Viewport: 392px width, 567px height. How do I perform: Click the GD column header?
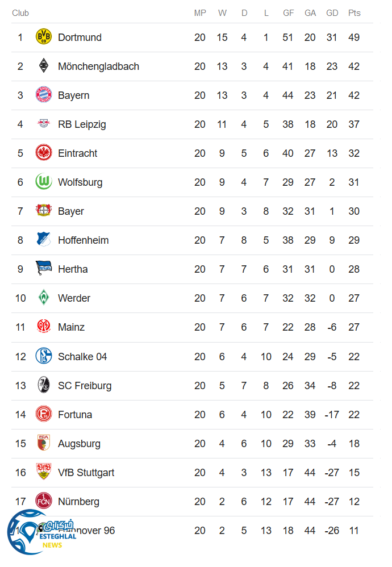pyautogui.click(x=332, y=13)
